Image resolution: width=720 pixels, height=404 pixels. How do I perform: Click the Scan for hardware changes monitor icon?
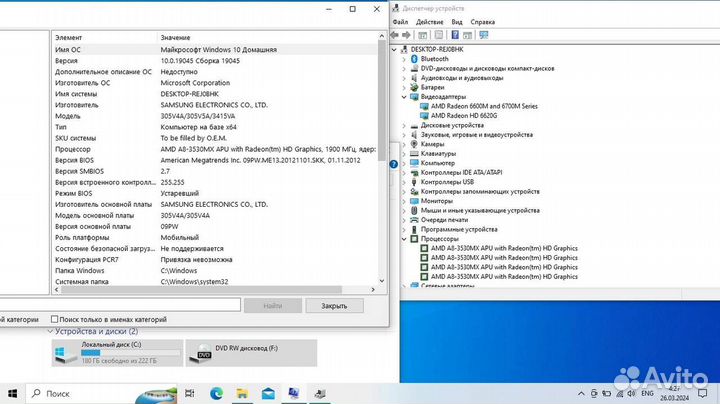[x=484, y=35]
